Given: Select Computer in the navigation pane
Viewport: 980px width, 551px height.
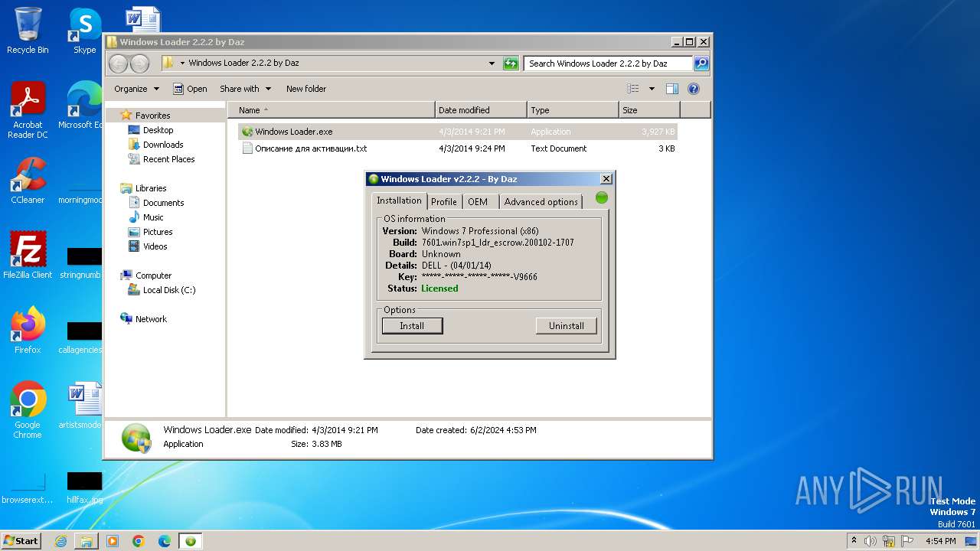Looking at the screenshot, I should [153, 275].
